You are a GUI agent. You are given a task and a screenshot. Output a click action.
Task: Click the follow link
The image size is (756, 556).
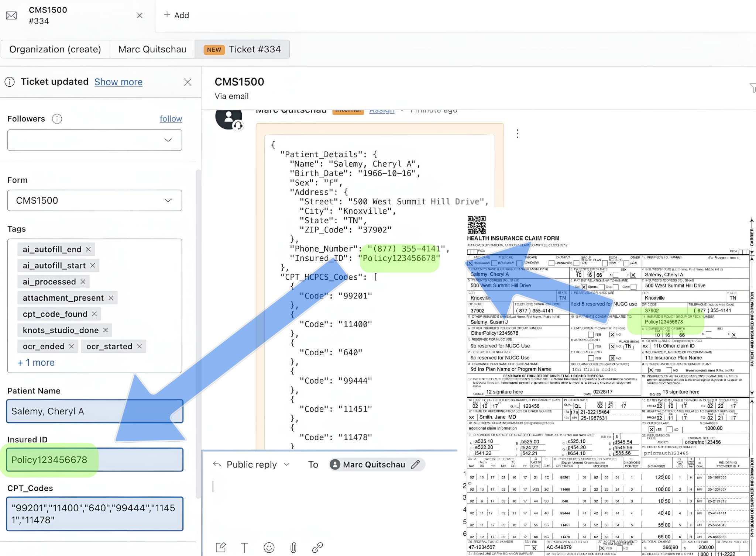coord(171,119)
